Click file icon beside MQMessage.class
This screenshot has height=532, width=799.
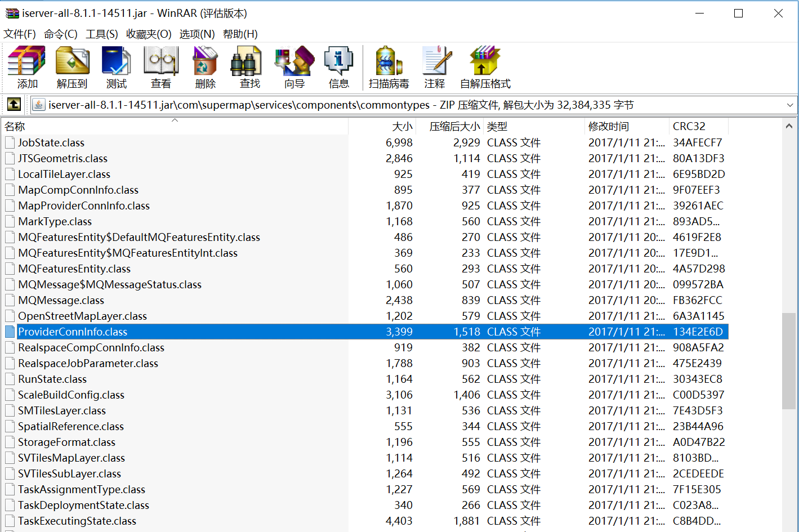(10, 300)
